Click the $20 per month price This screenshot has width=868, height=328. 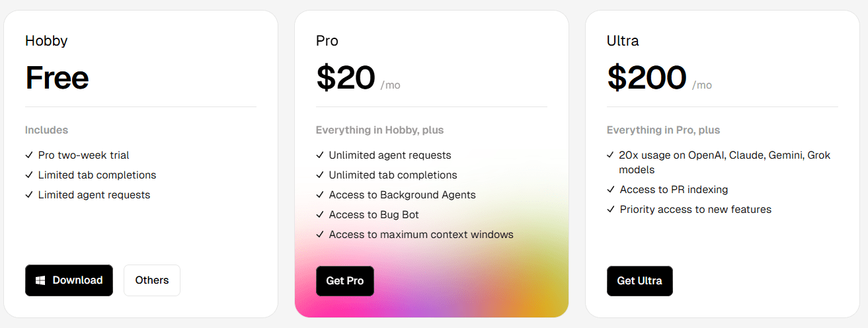pyautogui.click(x=358, y=78)
